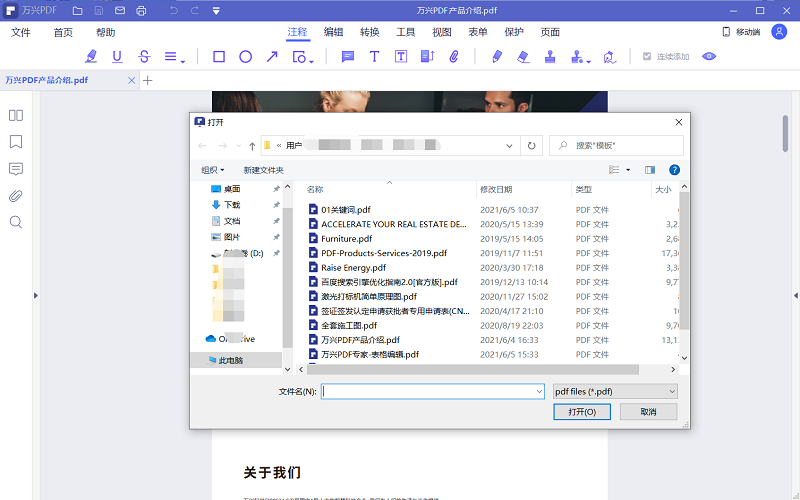800x500 pixels.
Task: Click the open file icon in title bar
Action: coord(78,10)
